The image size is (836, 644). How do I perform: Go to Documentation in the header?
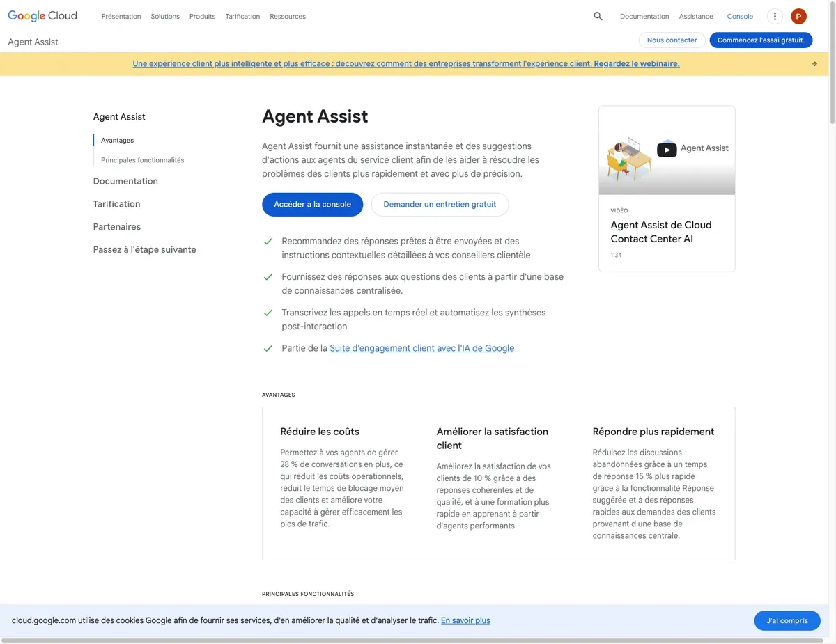644,16
